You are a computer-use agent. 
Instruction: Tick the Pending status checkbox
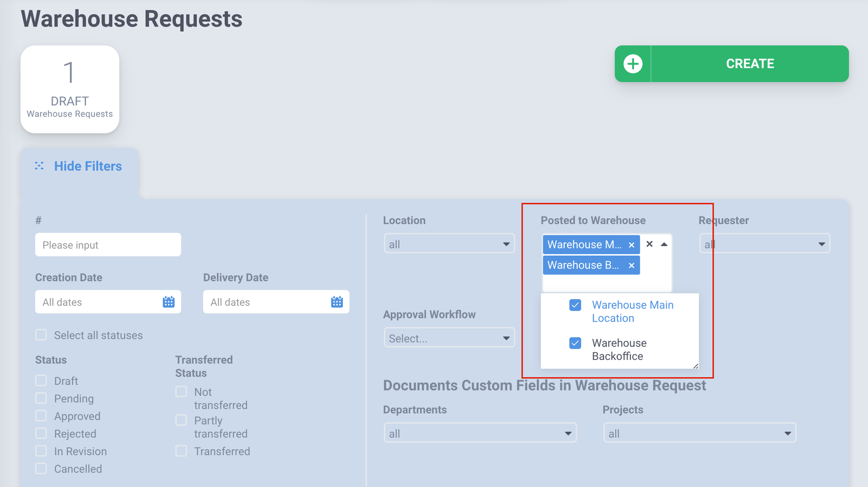pyautogui.click(x=41, y=399)
